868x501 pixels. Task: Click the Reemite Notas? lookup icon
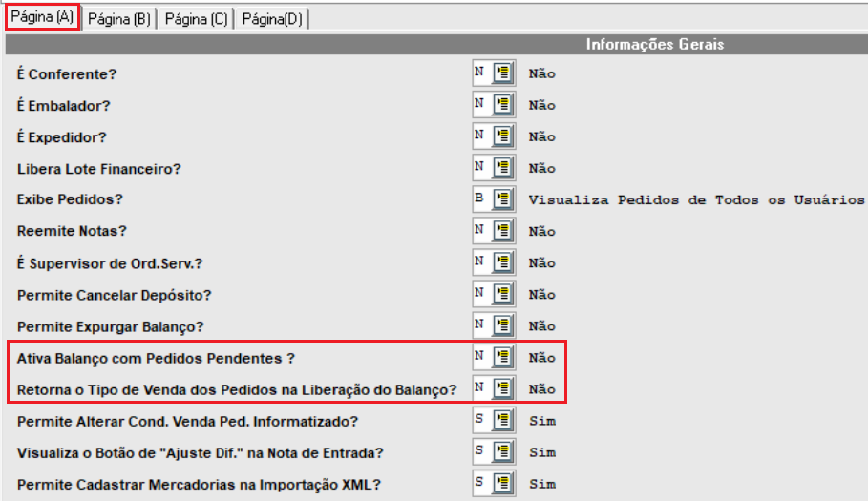click(x=504, y=231)
